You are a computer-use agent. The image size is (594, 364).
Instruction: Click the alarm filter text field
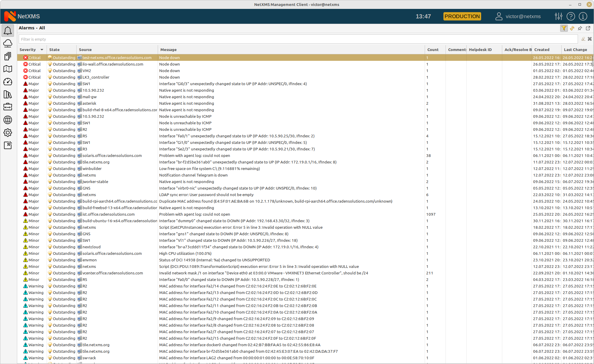(297, 39)
